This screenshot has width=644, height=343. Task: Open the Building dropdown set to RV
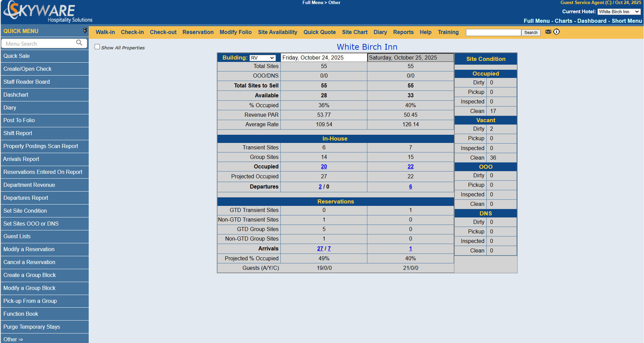click(262, 58)
